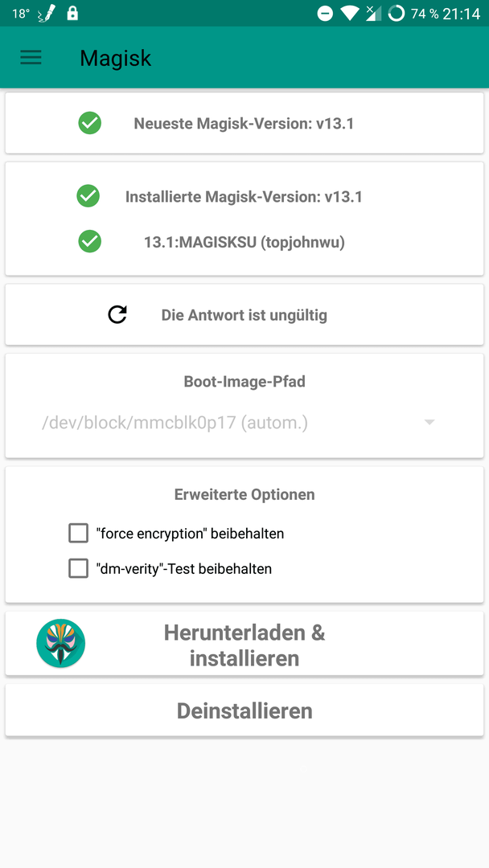The width and height of the screenshot is (489, 868).
Task: Tap green checkmark beside Neueste Magisk-Version
Action: click(90, 123)
